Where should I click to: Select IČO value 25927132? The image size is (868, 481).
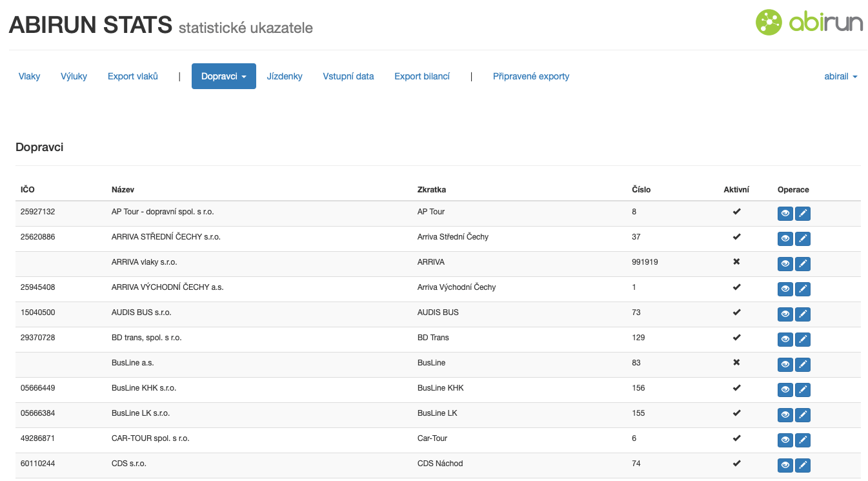point(38,212)
